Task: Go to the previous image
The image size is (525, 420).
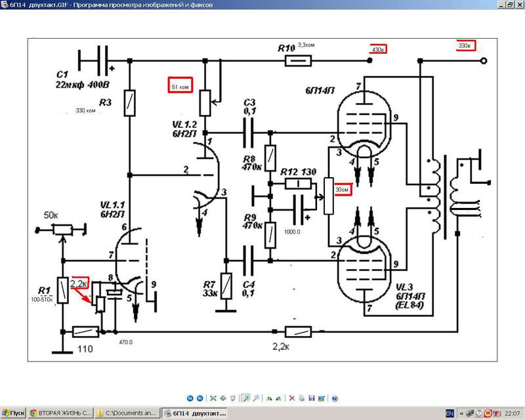Action: [x=190, y=398]
